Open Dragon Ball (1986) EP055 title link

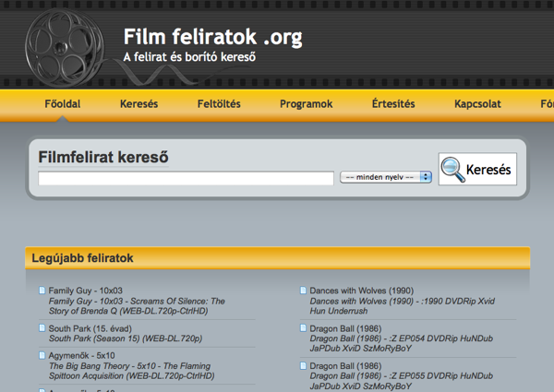point(345,366)
